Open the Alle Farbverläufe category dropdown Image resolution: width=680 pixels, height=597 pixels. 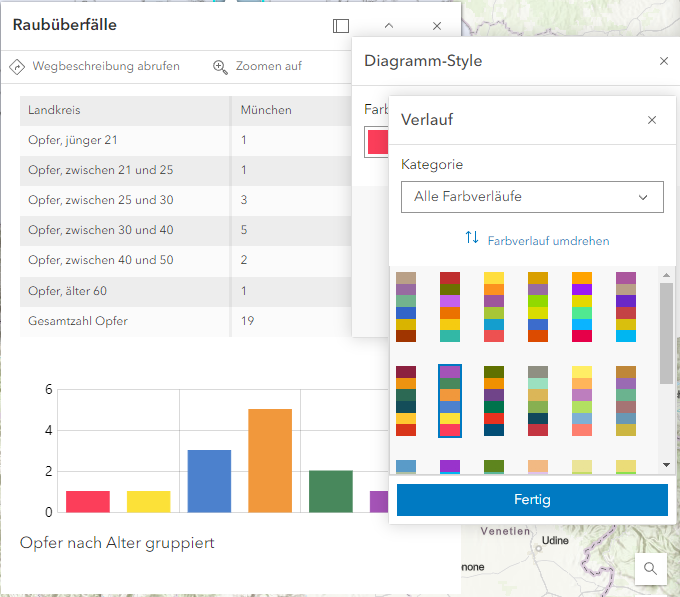532,197
